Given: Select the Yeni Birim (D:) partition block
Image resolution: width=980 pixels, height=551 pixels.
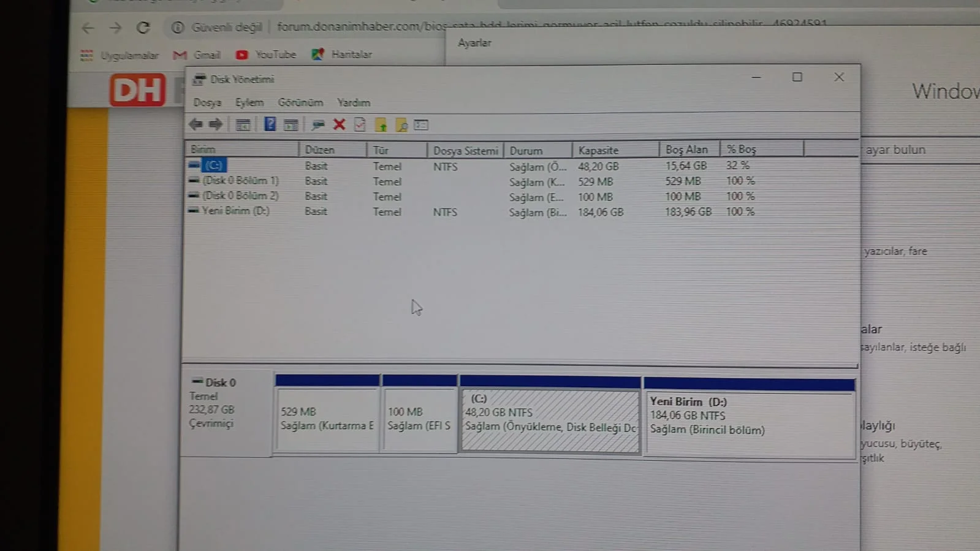Looking at the screenshot, I should click(749, 419).
